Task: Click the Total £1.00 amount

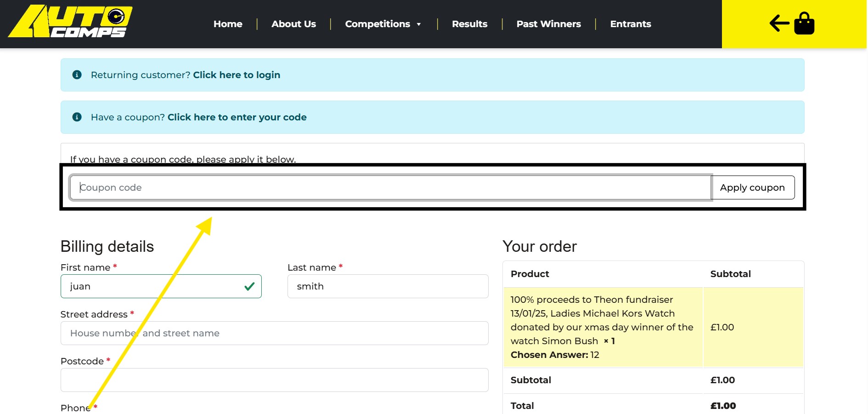Action: tap(723, 406)
